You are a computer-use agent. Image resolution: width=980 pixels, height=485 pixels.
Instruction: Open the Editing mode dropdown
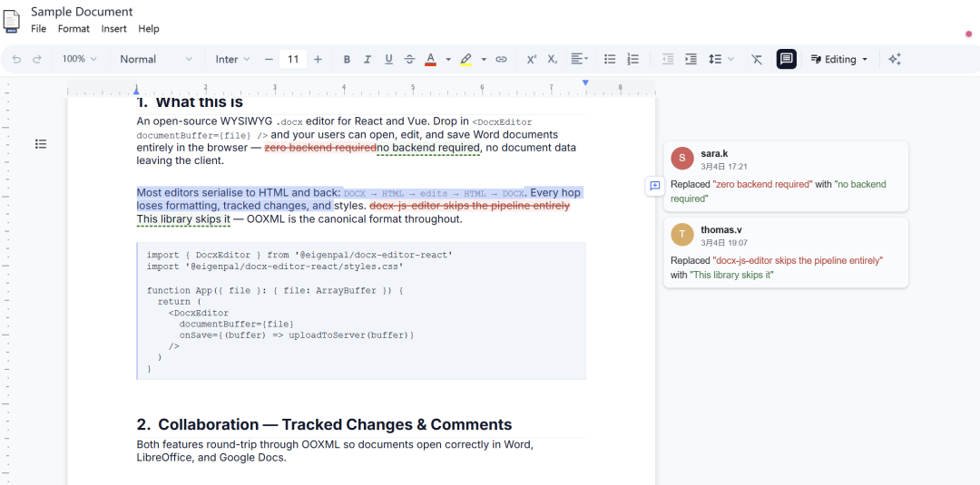pos(839,59)
